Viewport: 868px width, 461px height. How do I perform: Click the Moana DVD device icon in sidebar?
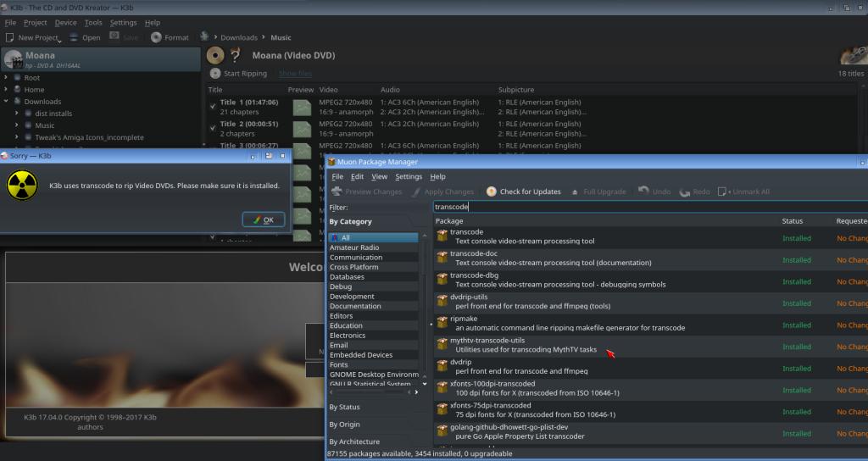click(x=14, y=59)
